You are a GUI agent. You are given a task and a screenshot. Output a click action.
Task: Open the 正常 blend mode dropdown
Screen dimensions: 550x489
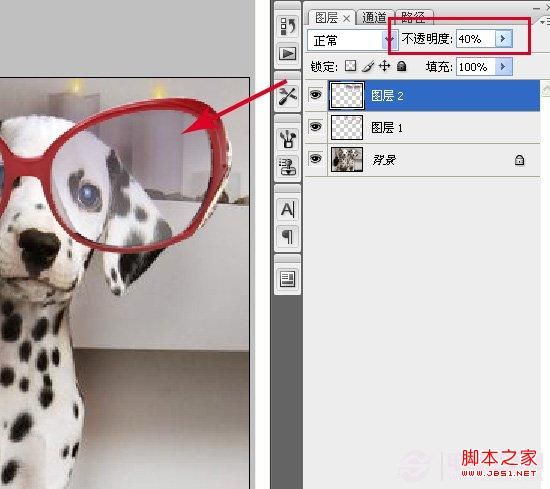(x=352, y=40)
